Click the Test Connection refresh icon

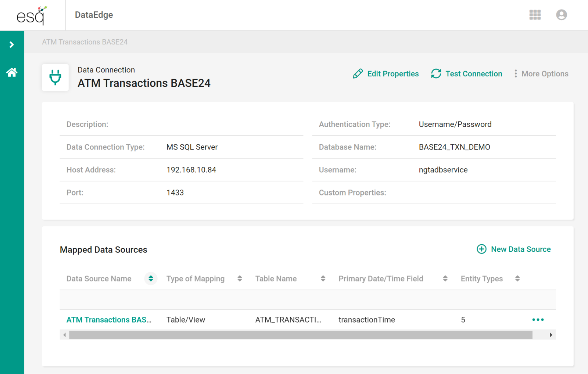click(436, 73)
